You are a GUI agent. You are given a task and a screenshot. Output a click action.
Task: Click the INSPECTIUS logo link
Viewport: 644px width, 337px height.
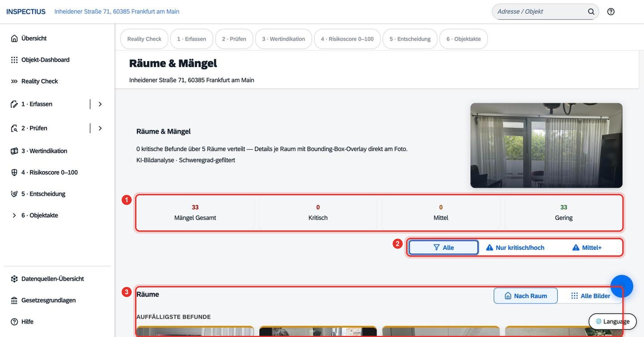[x=26, y=12]
